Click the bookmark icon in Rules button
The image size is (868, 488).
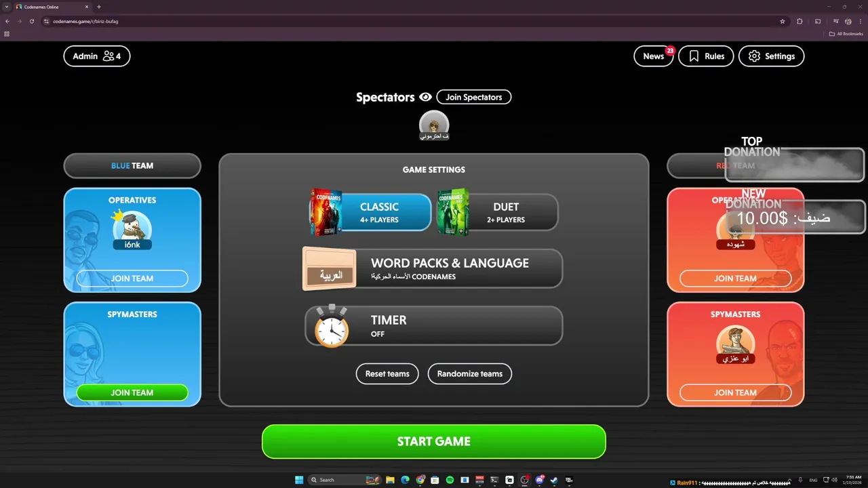tap(694, 56)
